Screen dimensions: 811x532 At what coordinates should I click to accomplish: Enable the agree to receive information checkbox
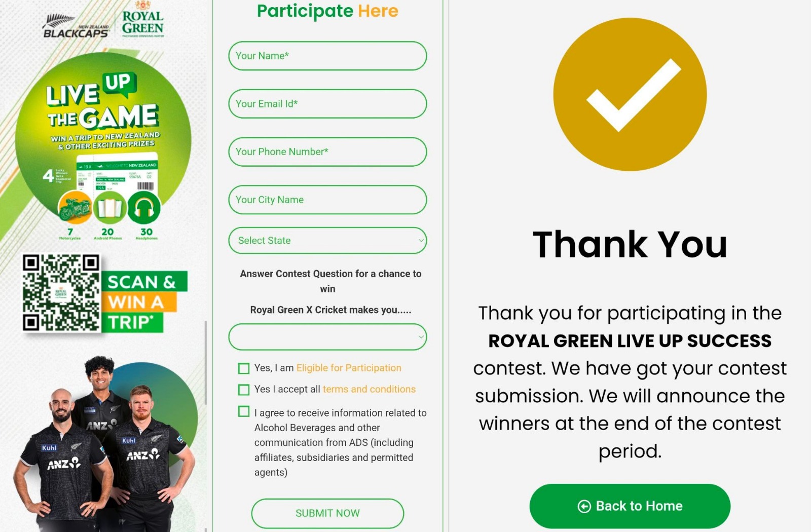coord(244,411)
